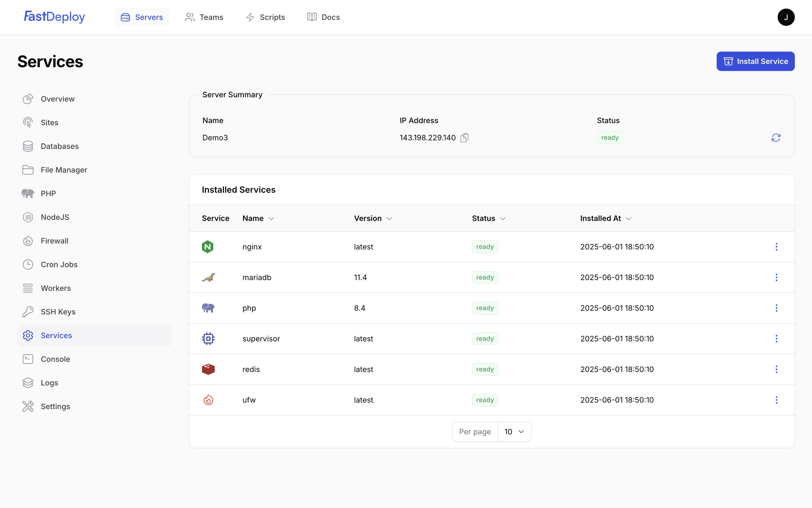Viewport: 812px width, 508px height.
Task: Open actions menu for supervisor row
Action: tap(776, 339)
